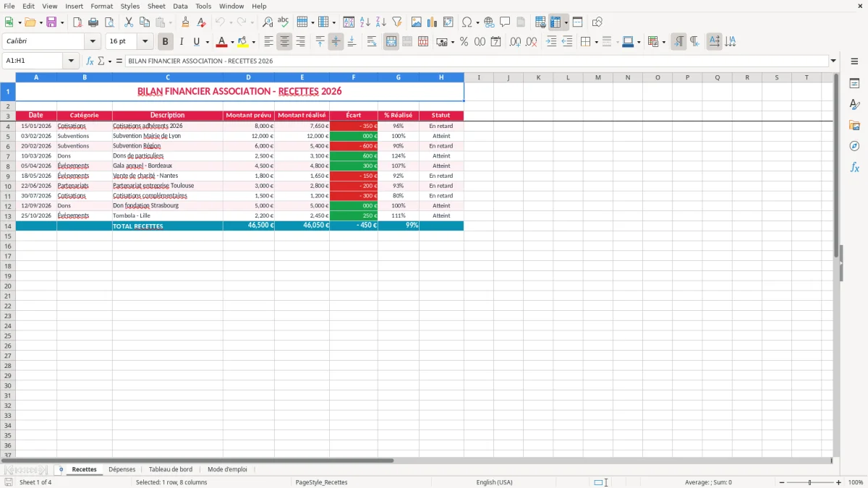Open the Font Size dropdown arrow

(x=145, y=42)
